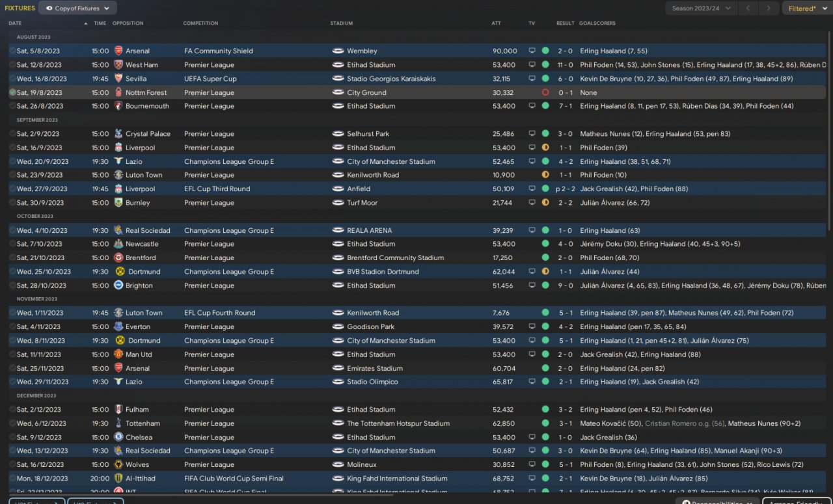Image resolution: width=833 pixels, height=504 pixels.
Task: Open the Copy of Fixtures view dropdown
Action: click(x=77, y=8)
